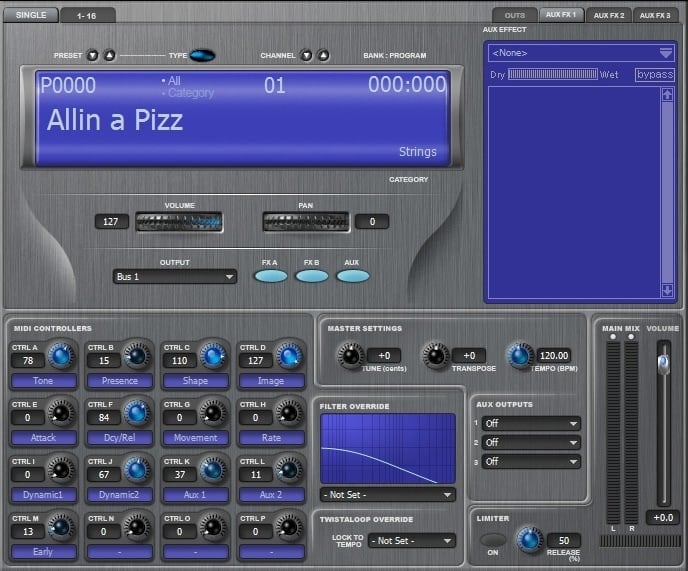Click the volume value field showing 127
Image resolution: width=688 pixels, height=571 pixels.
(112, 222)
